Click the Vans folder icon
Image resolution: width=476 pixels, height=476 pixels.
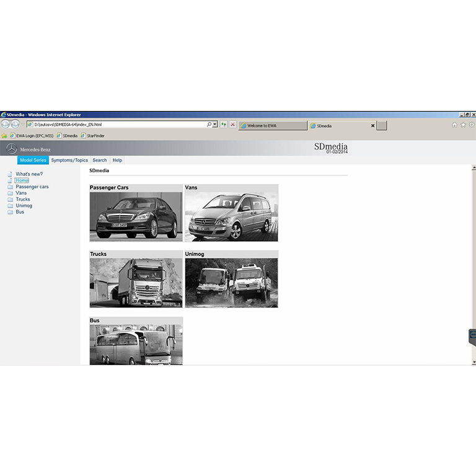[11, 193]
